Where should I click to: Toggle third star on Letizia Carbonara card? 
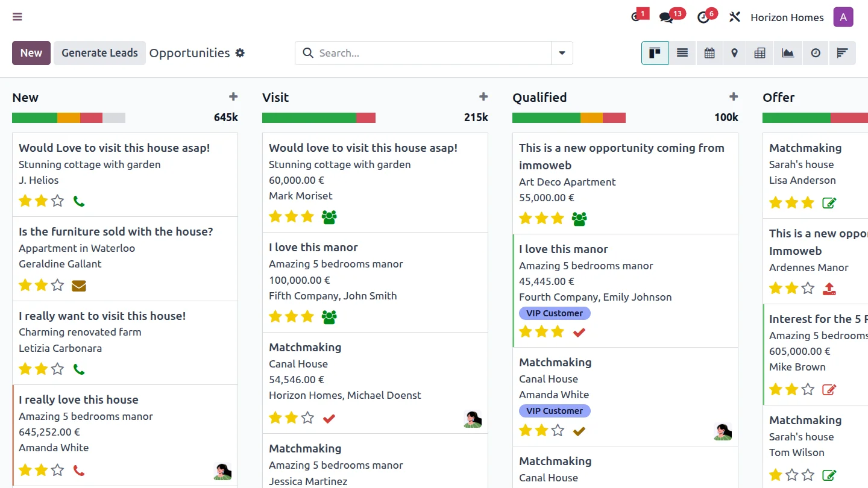(x=57, y=369)
